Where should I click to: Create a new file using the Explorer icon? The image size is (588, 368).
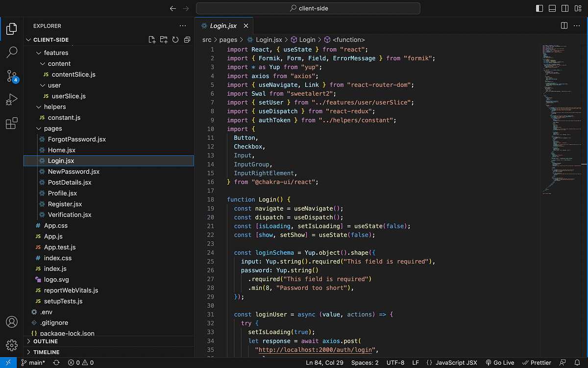click(152, 40)
